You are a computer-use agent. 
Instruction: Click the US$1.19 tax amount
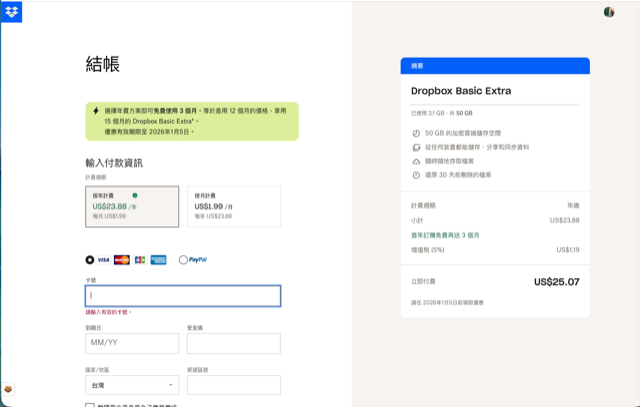(568, 249)
